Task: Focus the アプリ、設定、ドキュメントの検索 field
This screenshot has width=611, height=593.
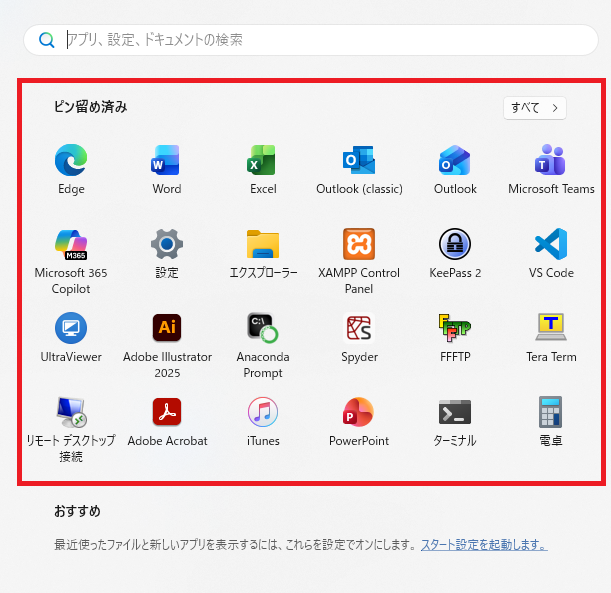Action: tap(311, 40)
